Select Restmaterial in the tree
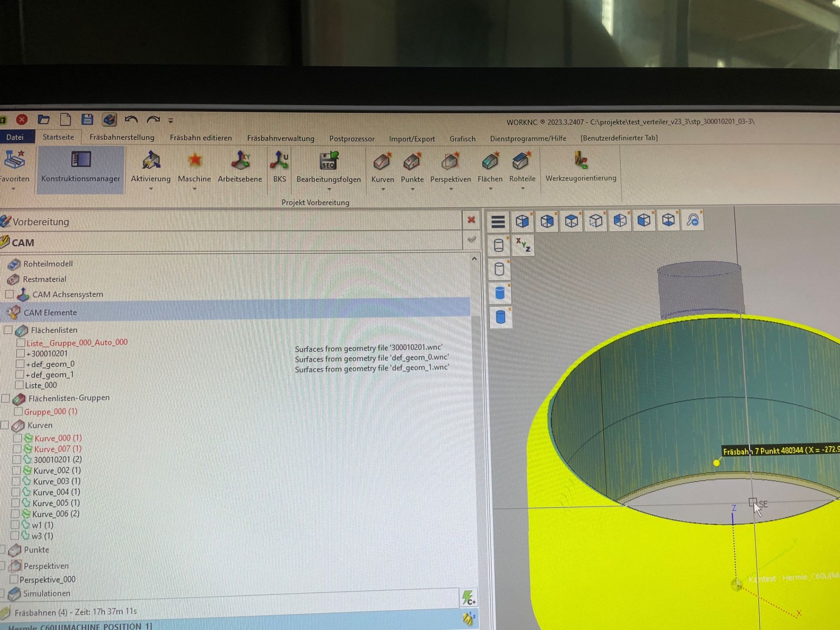 click(44, 279)
